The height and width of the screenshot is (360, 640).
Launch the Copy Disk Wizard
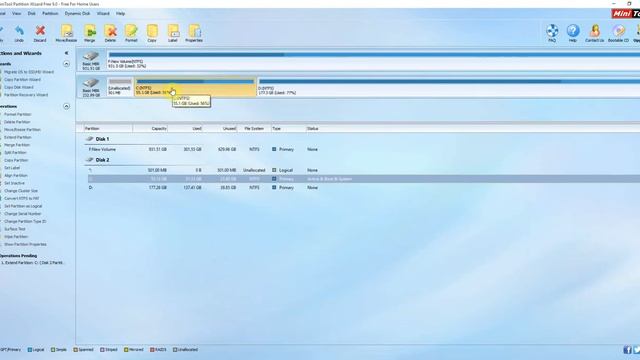pos(19,87)
